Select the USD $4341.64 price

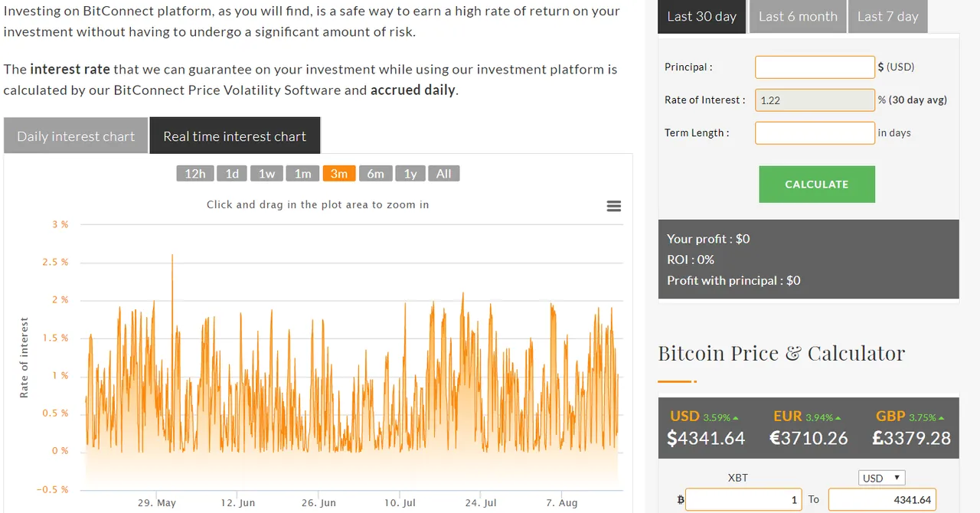tap(706, 438)
